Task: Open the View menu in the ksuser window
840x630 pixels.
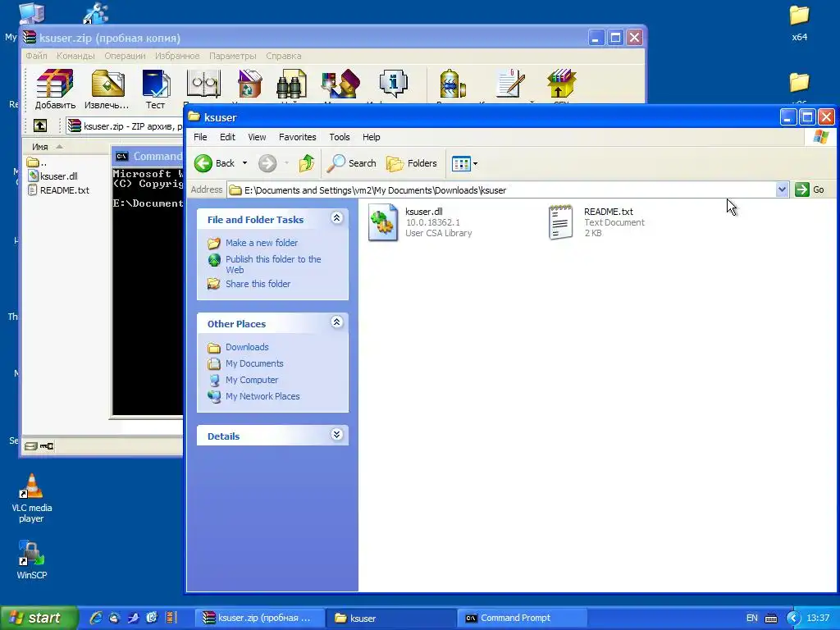Action: [x=257, y=137]
